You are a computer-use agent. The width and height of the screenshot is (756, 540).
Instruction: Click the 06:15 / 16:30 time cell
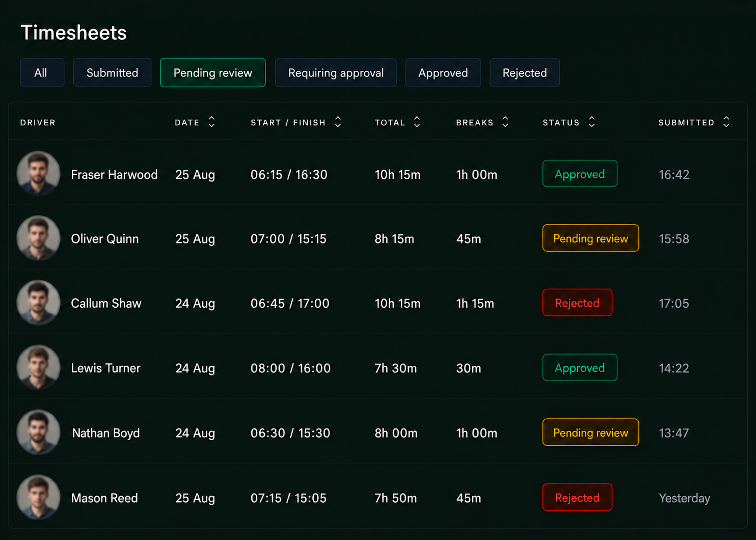tap(289, 175)
